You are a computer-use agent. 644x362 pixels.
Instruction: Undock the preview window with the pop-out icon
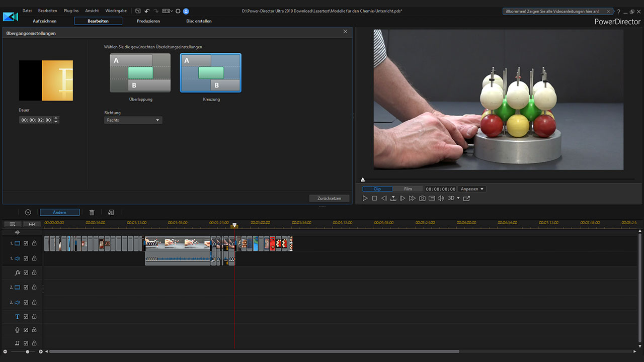tap(466, 199)
